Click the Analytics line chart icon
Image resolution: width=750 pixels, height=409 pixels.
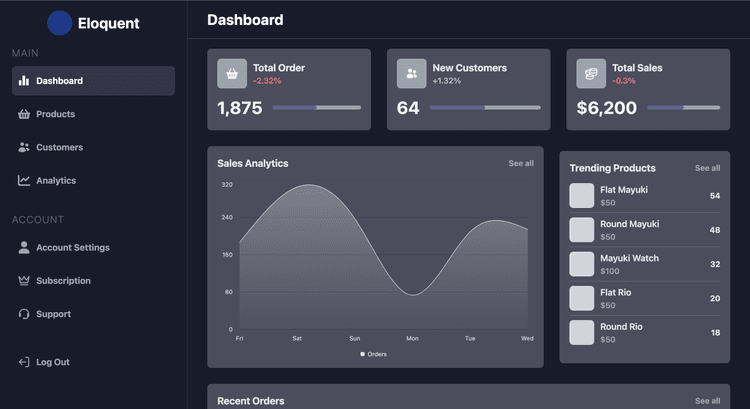point(24,181)
